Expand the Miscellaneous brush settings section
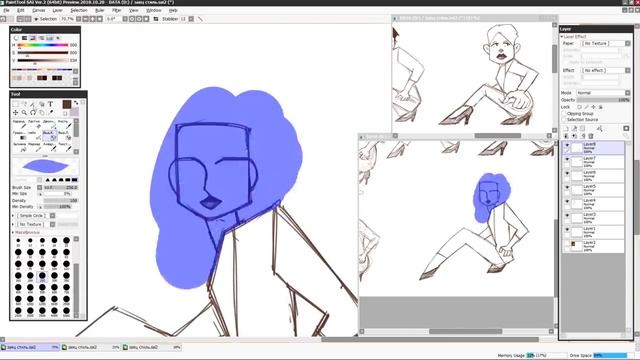The width and height of the screenshot is (640, 360). pyautogui.click(x=13, y=232)
